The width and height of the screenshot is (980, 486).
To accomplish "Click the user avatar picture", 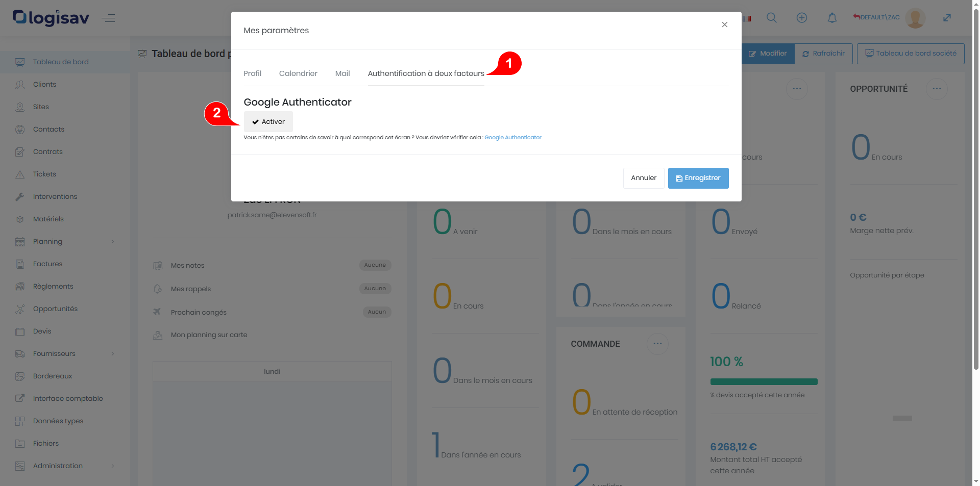I will 915,18.
